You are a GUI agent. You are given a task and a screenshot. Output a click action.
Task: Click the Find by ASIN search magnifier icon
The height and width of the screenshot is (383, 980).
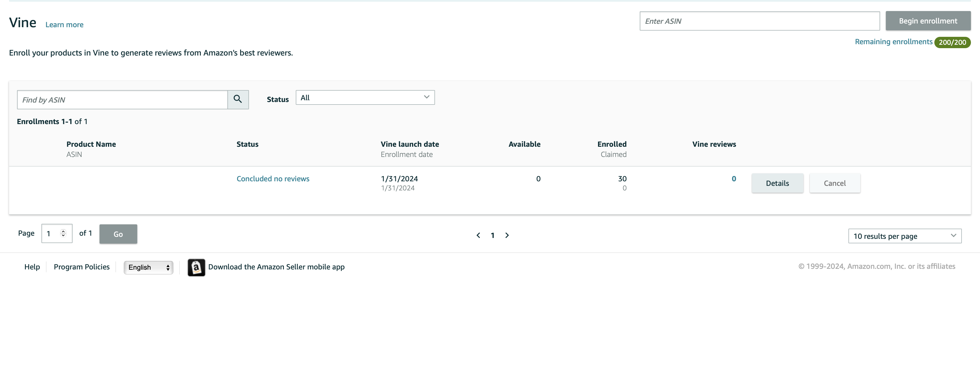(238, 99)
